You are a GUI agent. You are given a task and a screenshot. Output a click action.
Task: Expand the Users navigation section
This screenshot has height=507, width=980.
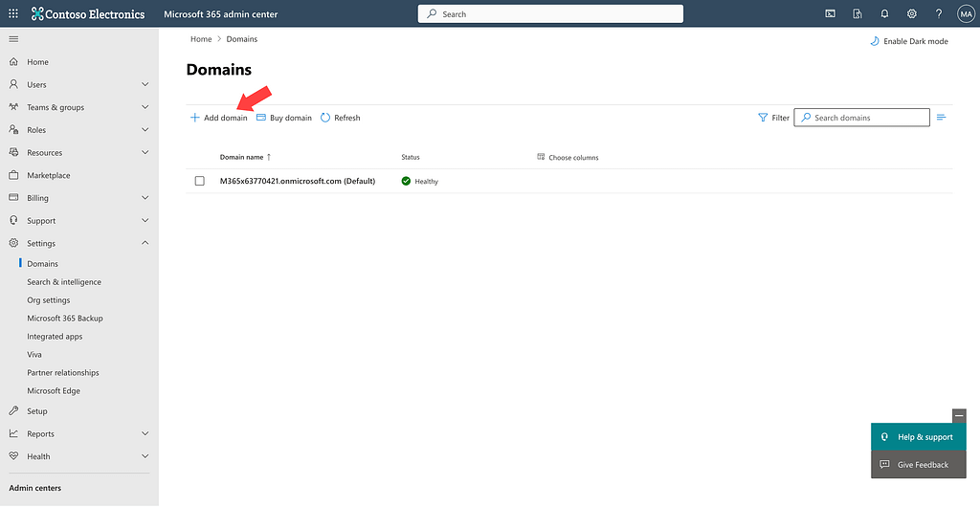145,85
